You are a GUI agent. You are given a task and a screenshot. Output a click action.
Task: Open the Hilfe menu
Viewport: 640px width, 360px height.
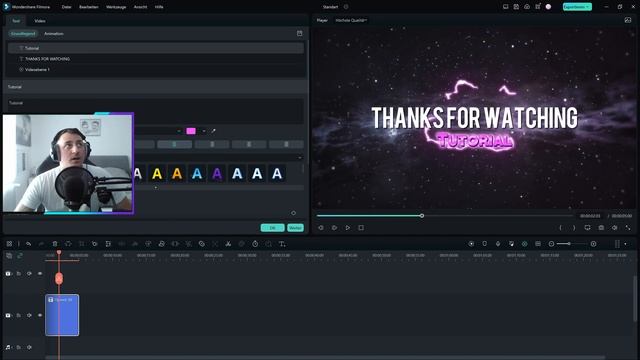[159, 7]
